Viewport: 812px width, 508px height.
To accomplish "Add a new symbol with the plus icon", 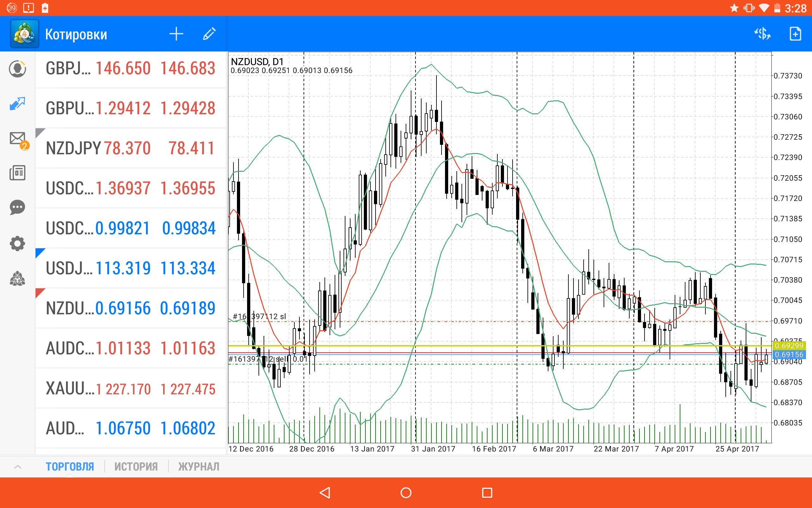I will tap(176, 34).
